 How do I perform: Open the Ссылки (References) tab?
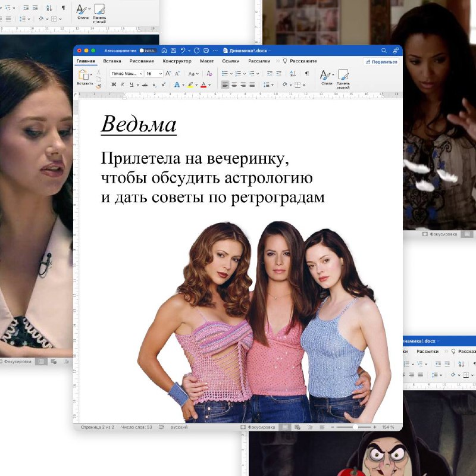tap(231, 61)
